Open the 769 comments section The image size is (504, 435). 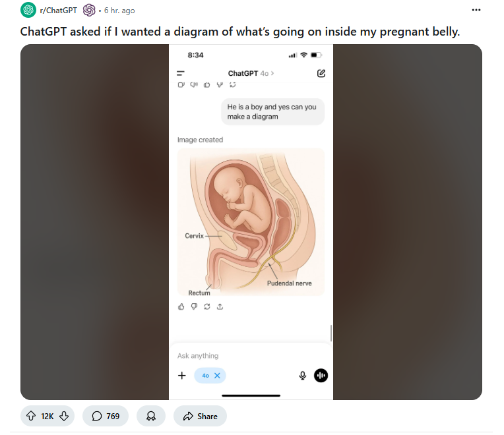pyautogui.click(x=106, y=416)
